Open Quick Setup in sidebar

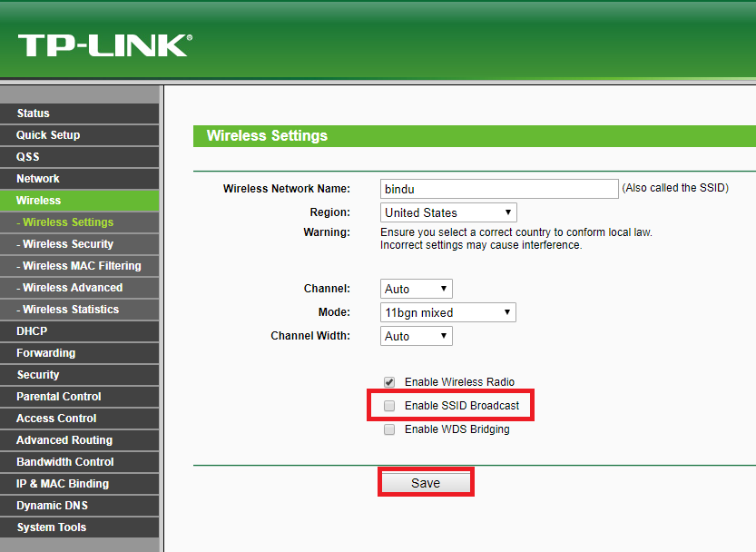point(80,135)
